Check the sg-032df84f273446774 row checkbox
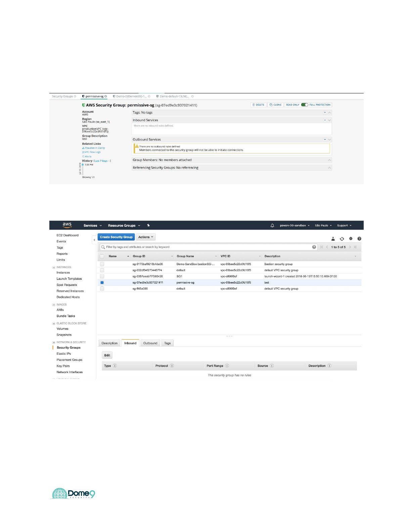This screenshot has width=411, height=532. 102,270
